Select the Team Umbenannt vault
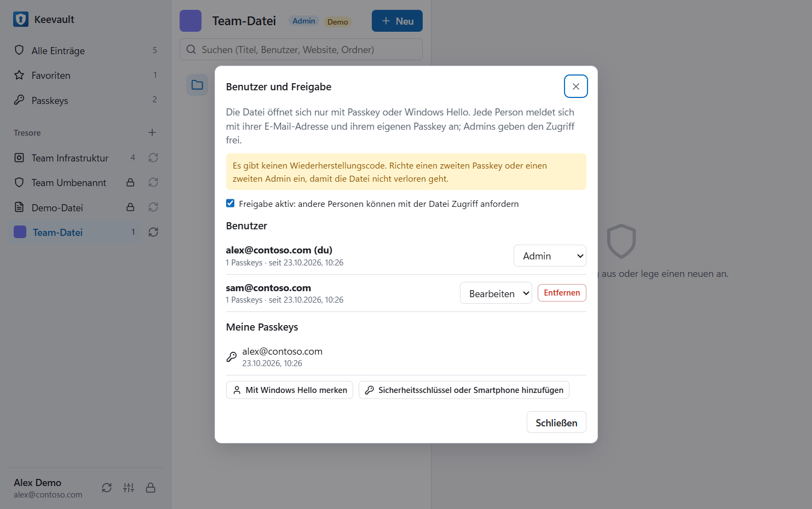 coord(74,182)
